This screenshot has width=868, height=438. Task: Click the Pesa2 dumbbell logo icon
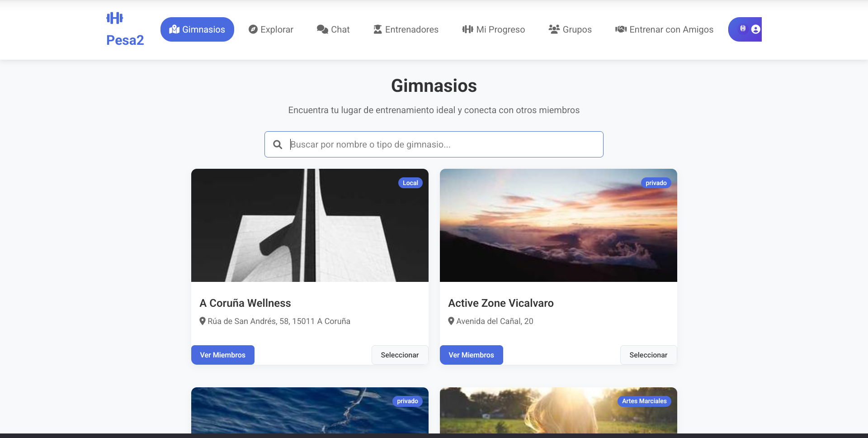pos(114,18)
